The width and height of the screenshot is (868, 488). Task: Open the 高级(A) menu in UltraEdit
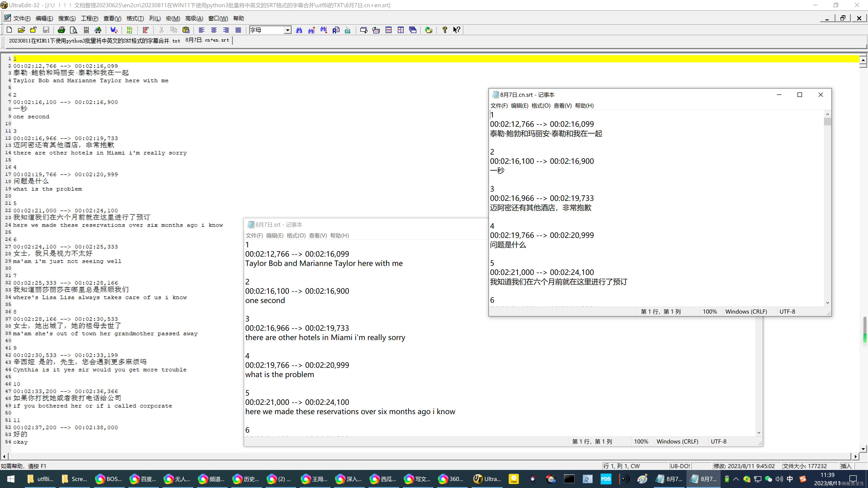pos(194,19)
